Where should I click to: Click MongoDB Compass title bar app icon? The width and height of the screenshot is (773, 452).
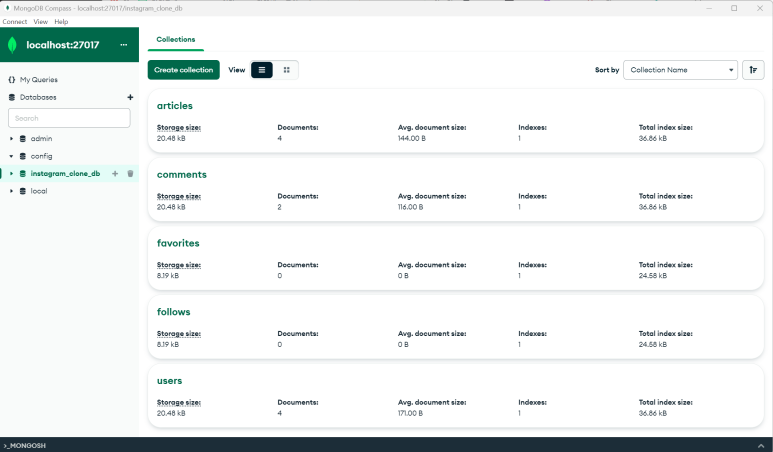(7, 8)
